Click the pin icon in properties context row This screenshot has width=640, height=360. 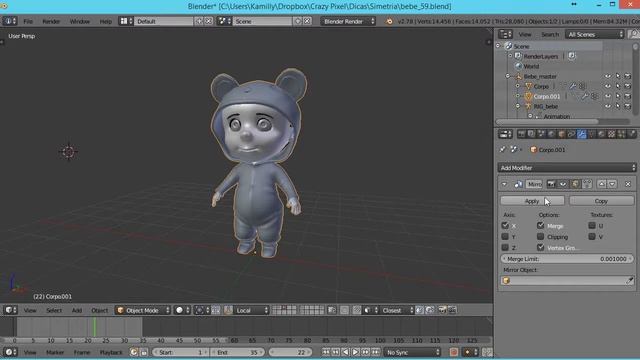(x=503, y=150)
